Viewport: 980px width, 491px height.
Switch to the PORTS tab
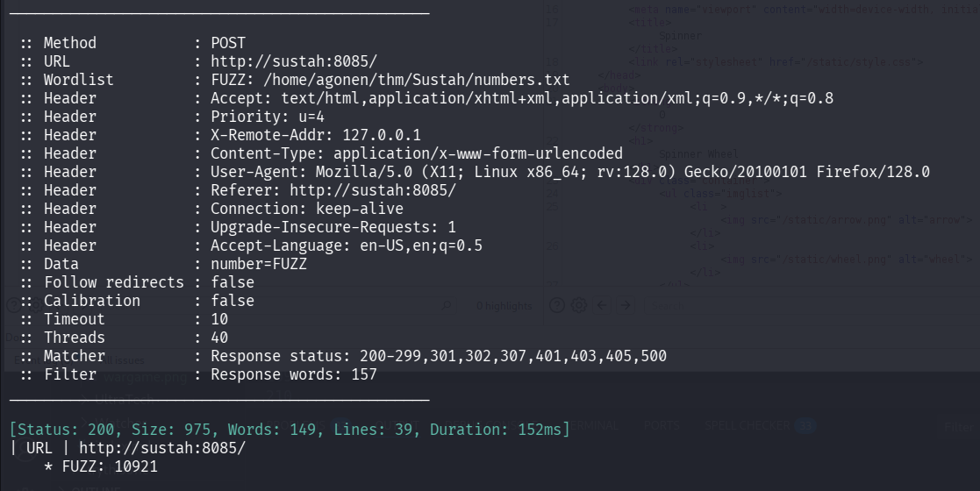coord(662,425)
